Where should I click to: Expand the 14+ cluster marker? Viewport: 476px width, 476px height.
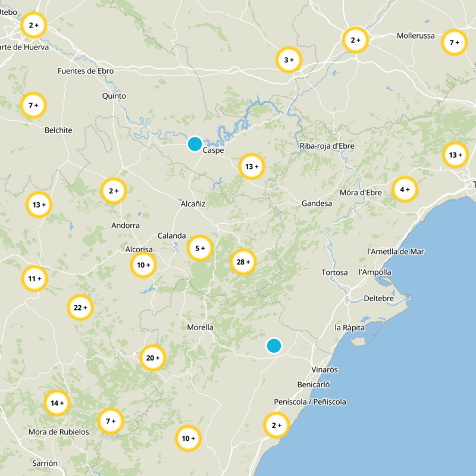(57, 403)
